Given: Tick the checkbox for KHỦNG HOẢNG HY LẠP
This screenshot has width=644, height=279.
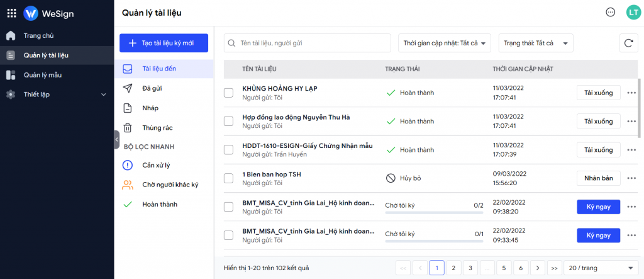Looking at the screenshot, I should point(228,93).
